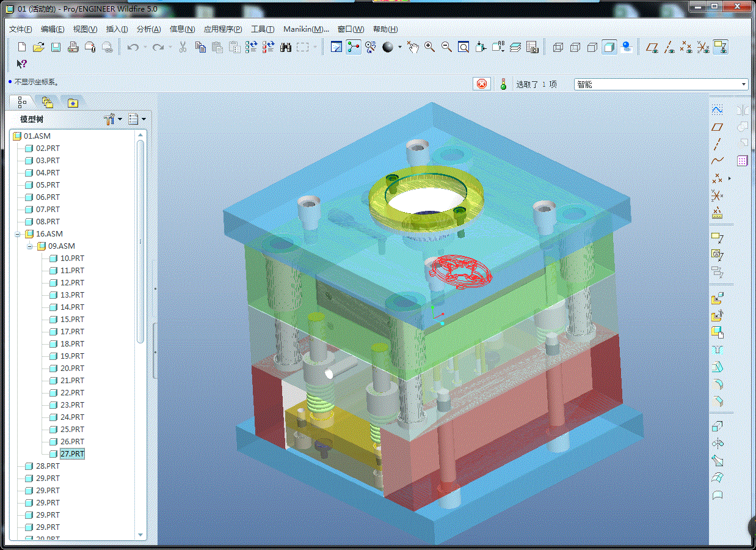The image size is (756, 550).
Task: Open the 工具(T) menu
Action: [x=262, y=29]
